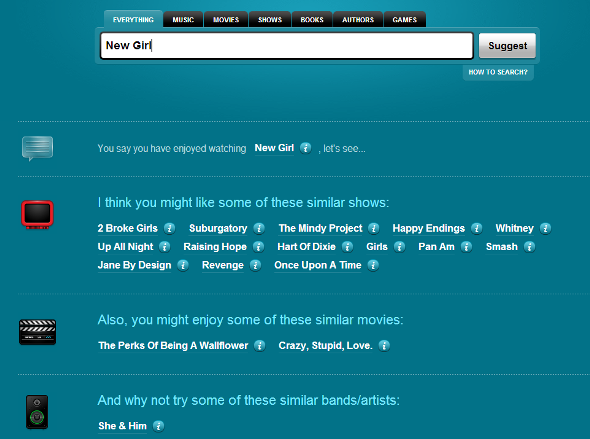Follow the Up All Night link
Viewport: 590px width, 439px height.
click(125, 247)
